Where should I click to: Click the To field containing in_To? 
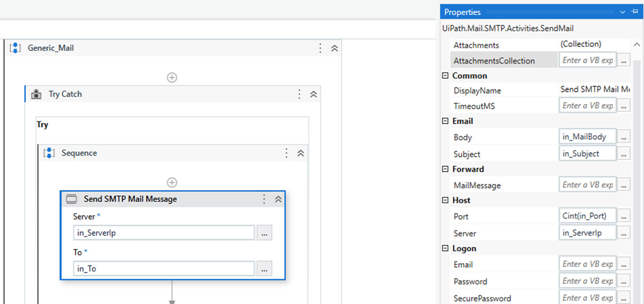click(164, 268)
